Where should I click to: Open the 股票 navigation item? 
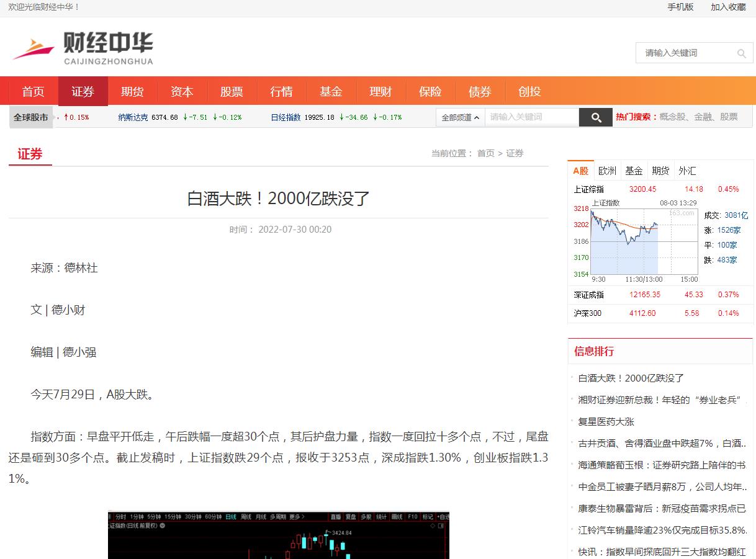232,91
